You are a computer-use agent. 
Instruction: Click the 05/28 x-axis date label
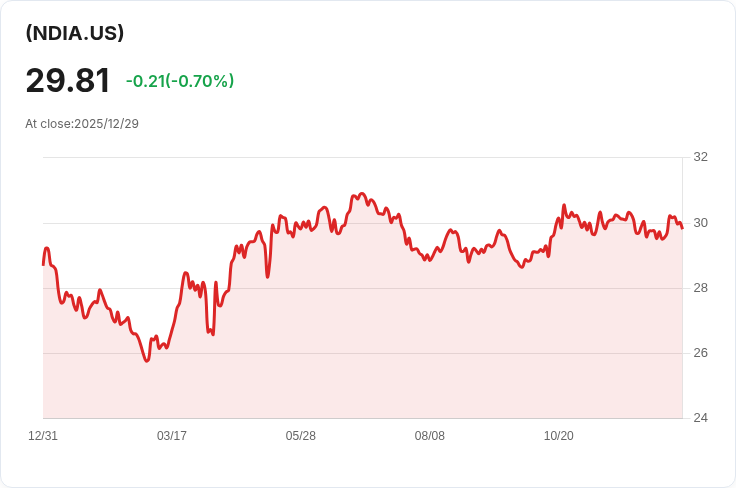(x=301, y=436)
